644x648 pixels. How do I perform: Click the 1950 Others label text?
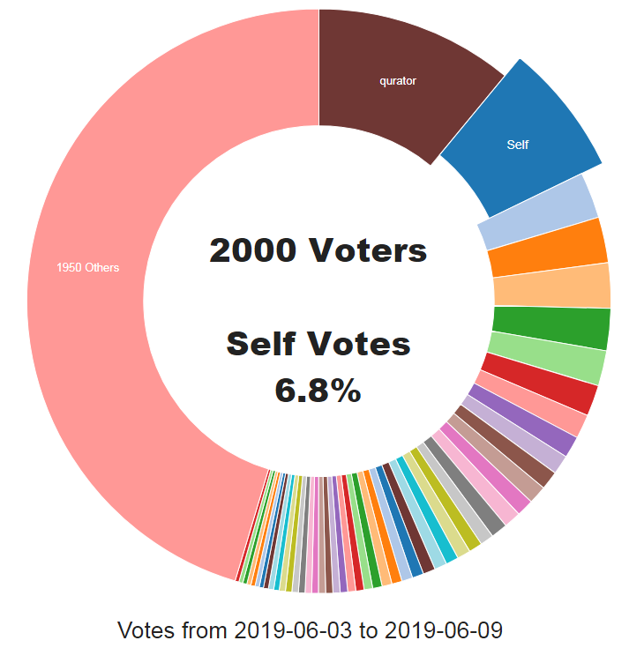(87, 268)
